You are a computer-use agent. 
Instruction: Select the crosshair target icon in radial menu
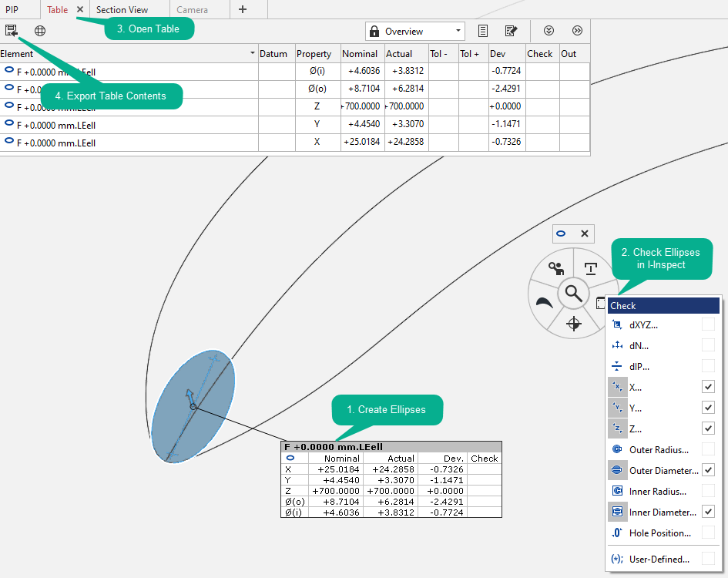click(x=573, y=324)
